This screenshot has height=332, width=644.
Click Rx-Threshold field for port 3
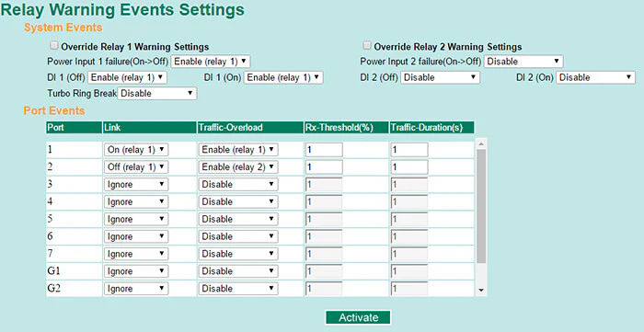click(x=324, y=184)
